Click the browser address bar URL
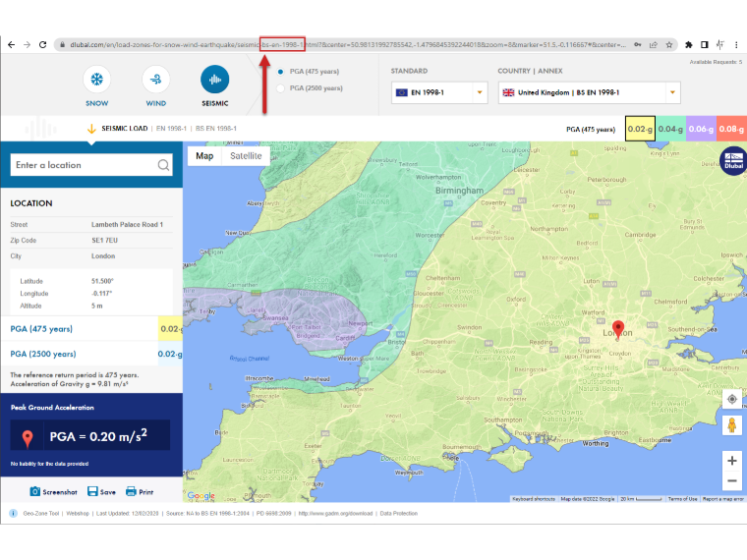 coord(348,45)
